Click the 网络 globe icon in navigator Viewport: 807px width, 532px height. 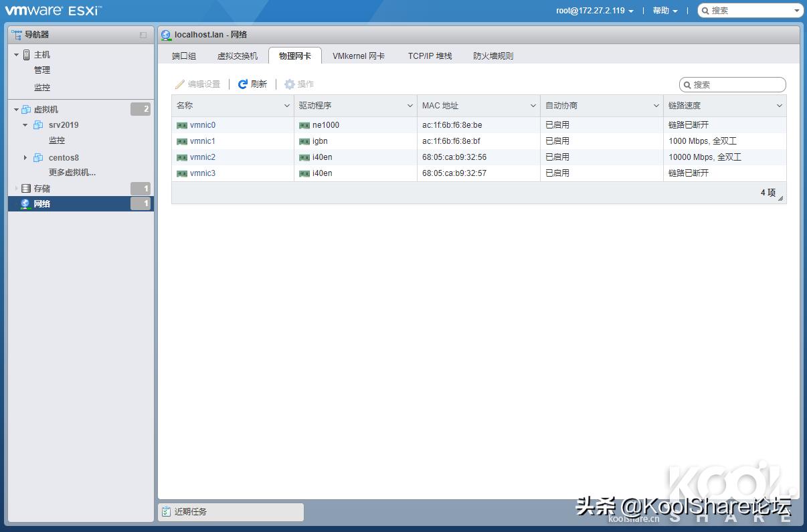point(25,203)
